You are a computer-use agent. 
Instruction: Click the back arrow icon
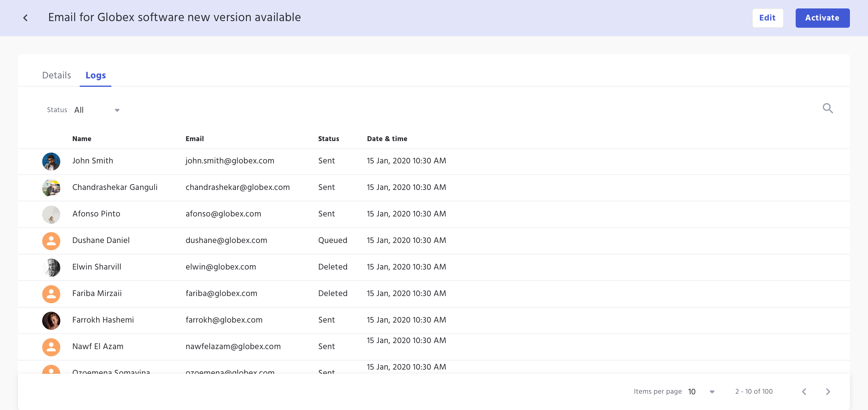point(25,18)
